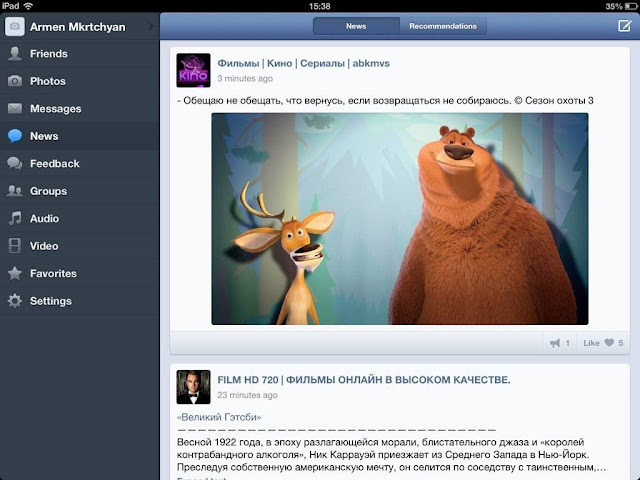The width and height of the screenshot is (640, 480).
Task: Tap the battery indicator in status bar
Action: click(x=630, y=6)
